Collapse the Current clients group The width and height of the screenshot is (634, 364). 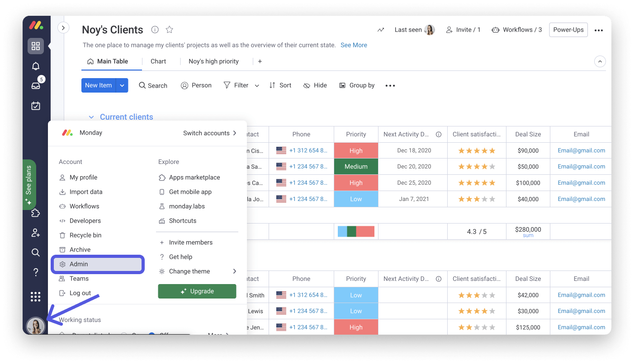[91, 117]
